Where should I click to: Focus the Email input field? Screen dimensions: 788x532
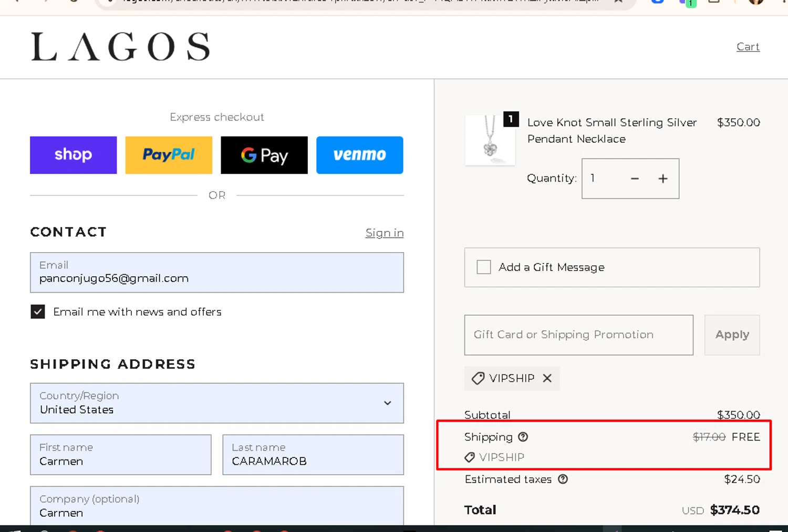[x=217, y=273]
